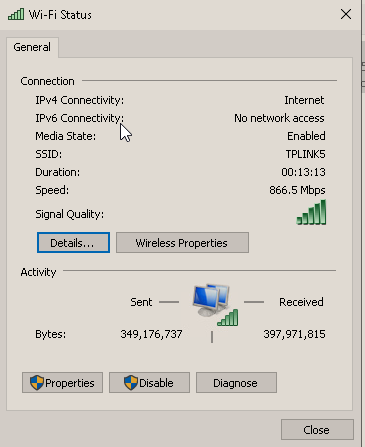Viewport: 365px width, 447px height.
Task: Click sent bytes value 349,176,737
Action: [x=151, y=334]
